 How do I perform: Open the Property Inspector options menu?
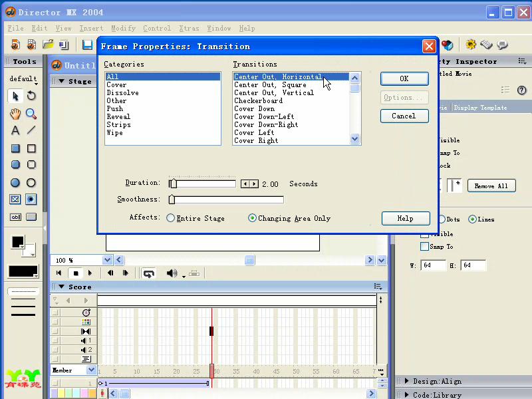pyautogui.click(x=522, y=61)
